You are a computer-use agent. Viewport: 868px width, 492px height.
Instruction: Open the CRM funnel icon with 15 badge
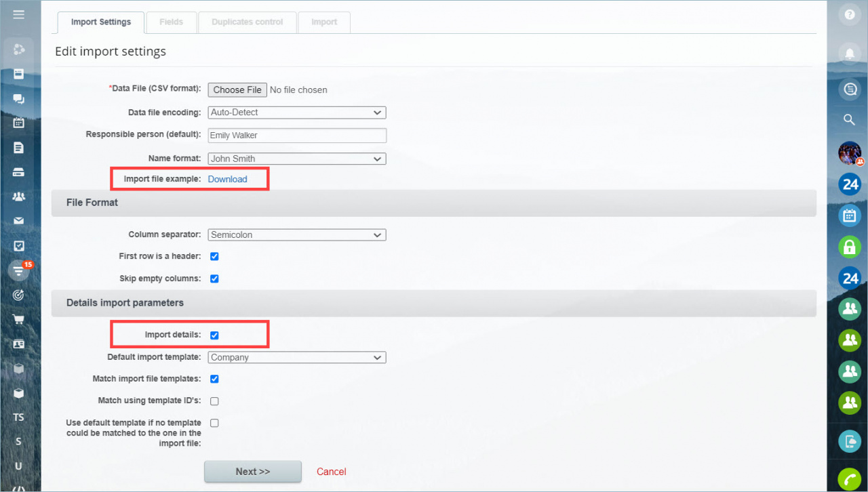tap(19, 270)
